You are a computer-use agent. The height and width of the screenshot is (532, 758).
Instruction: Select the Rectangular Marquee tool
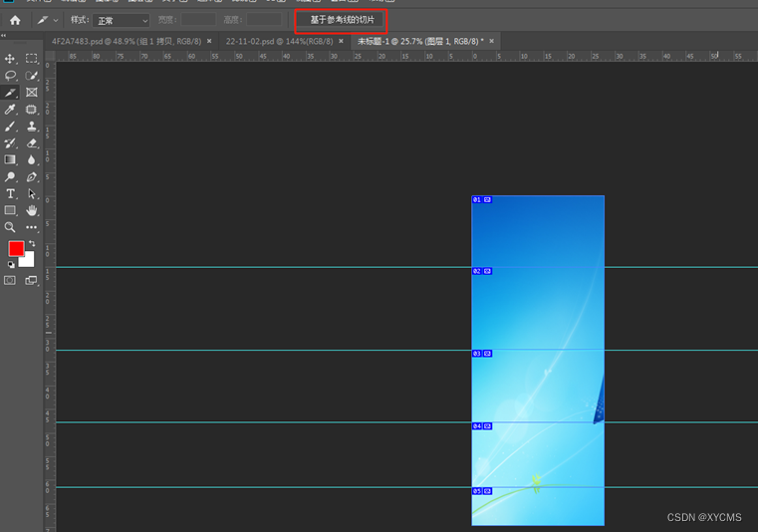[x=32, y=59]
